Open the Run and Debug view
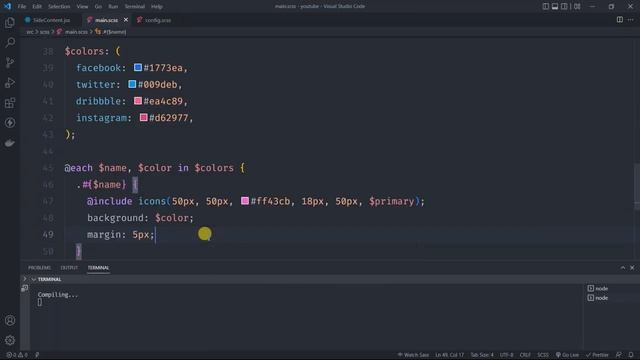 [10, 82]
